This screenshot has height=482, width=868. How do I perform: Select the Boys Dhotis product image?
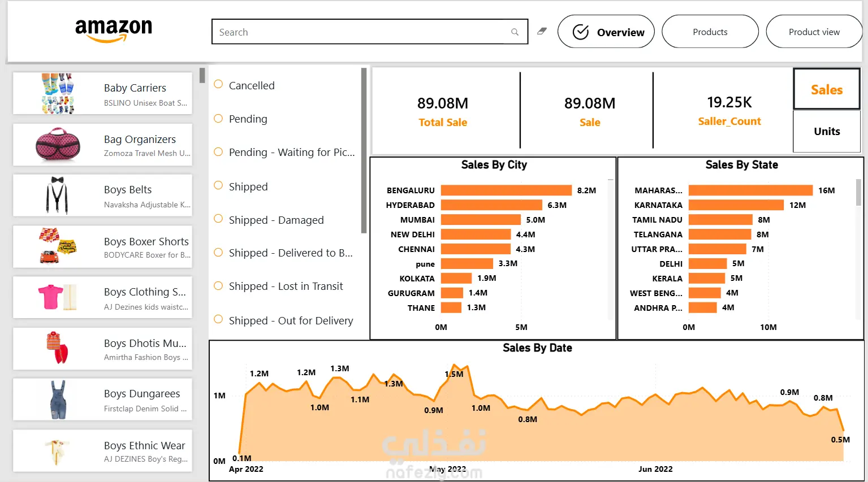(58, 348)
